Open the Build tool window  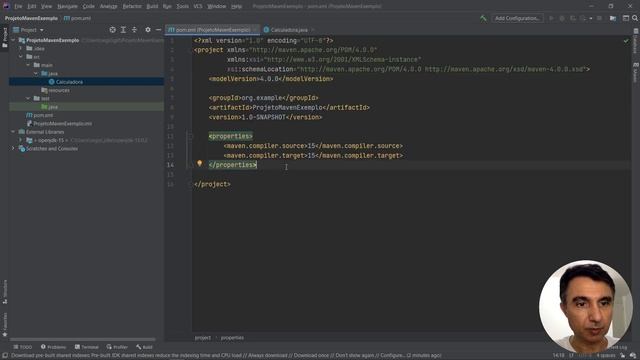(x=144, y=347)
